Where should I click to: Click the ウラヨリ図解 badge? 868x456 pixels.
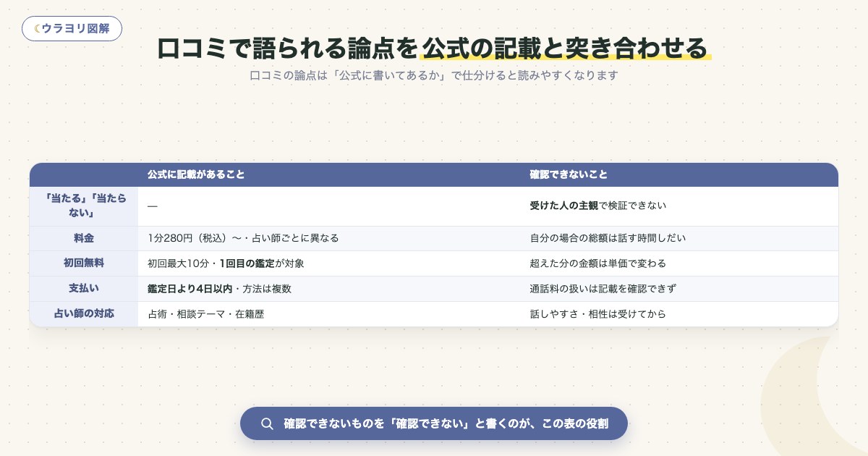click(x=72, y=28)
